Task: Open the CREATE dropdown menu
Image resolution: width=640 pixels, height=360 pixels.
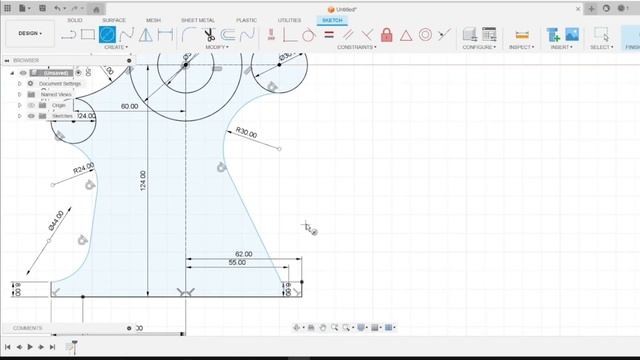Action: tap(116, 47)
